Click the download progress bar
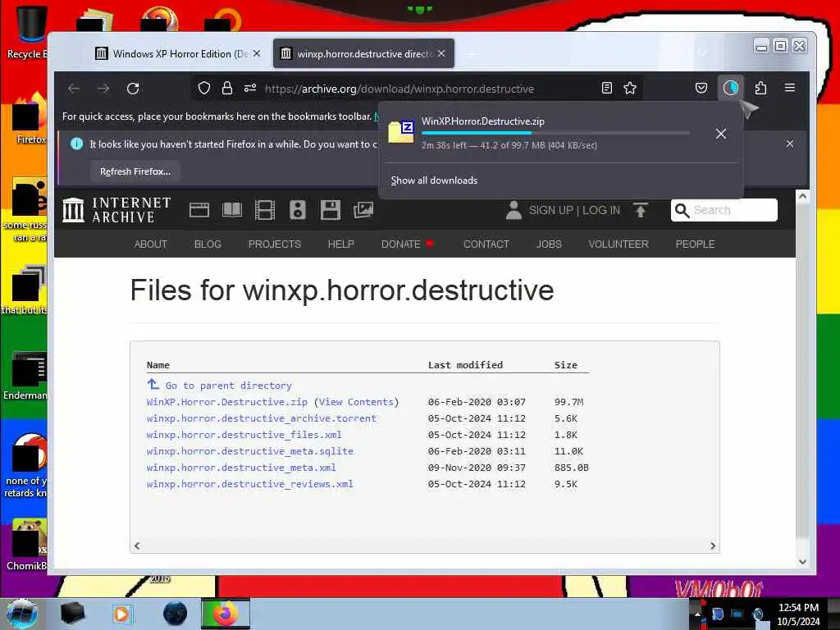 tap(555, 133)
